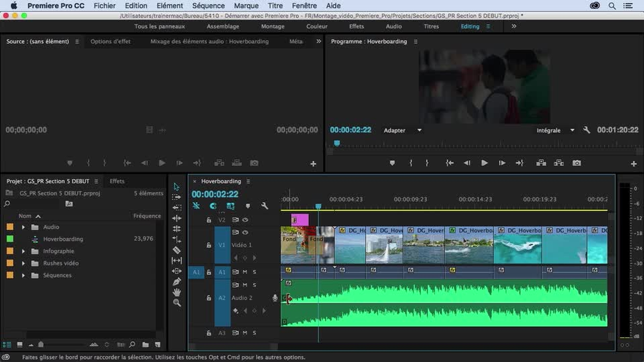Switch to the Couleur workspace

[x=316, y=26]
